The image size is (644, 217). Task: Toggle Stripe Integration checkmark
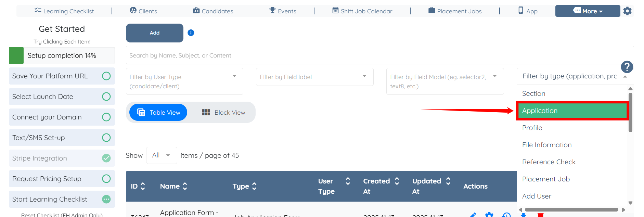[106, 158]
